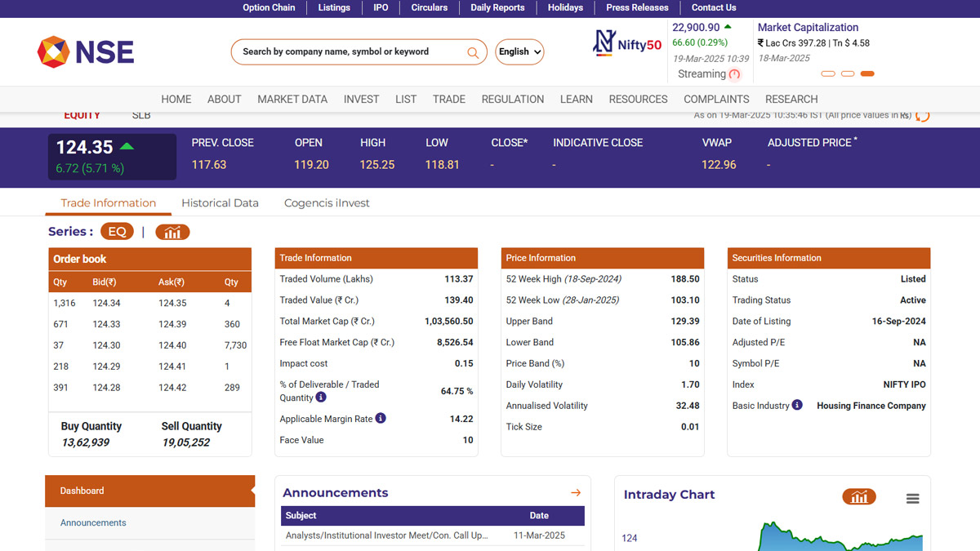This screenshot has height=551, width=980.
Task: Select the EQ series pill
Action: (x=117, y=232)
